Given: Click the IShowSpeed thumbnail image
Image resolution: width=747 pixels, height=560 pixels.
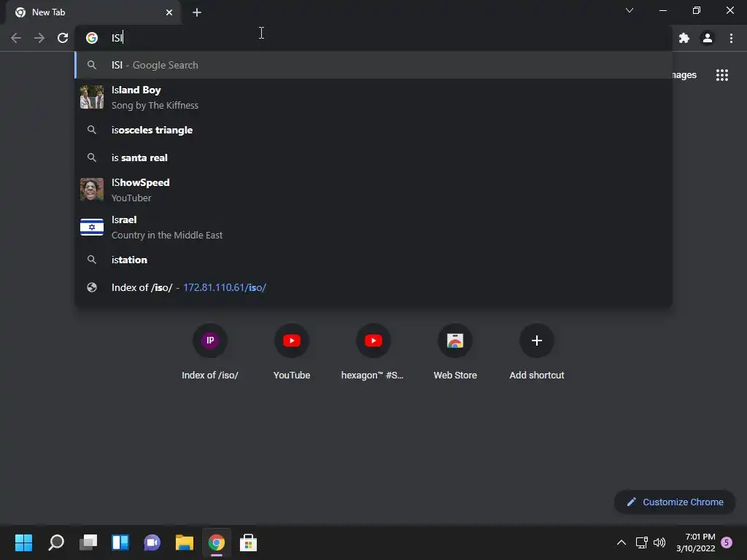Looking at the screenshot, I should click(x=92, y=190).
